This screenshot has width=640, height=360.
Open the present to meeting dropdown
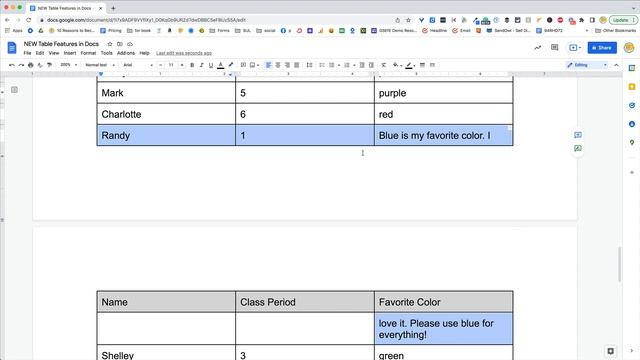click(x=575, y=48)
